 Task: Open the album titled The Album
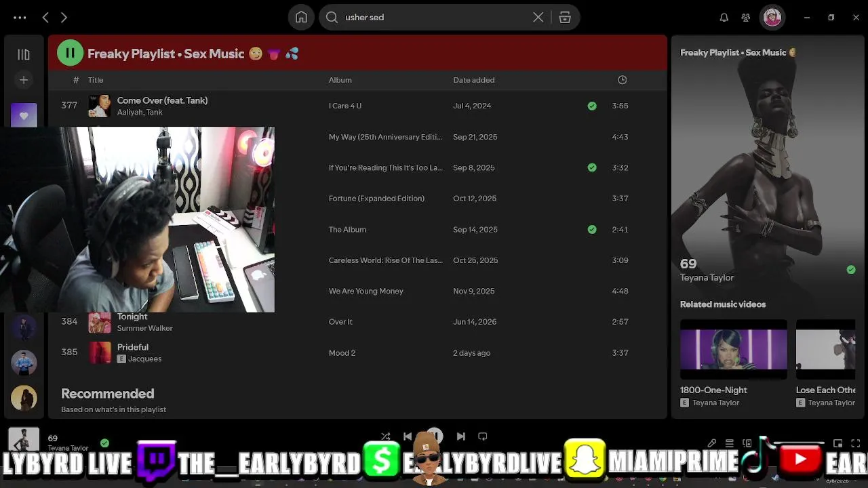[x=347, y=229]
